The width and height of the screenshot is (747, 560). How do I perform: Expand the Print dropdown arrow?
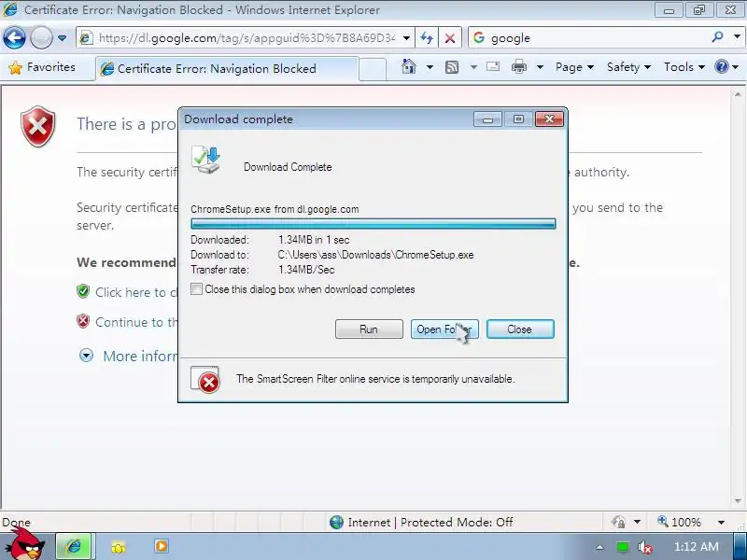pyautogui.click(x=540, y=67)
